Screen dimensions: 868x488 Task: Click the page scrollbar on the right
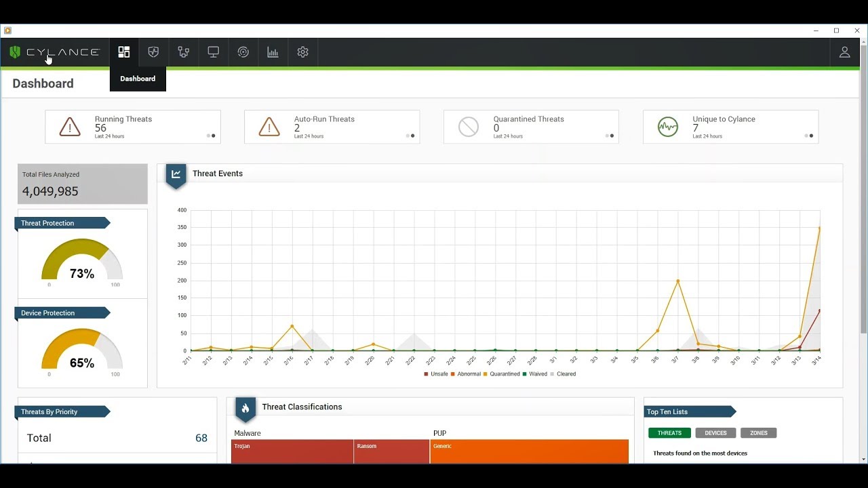[863, 190]
